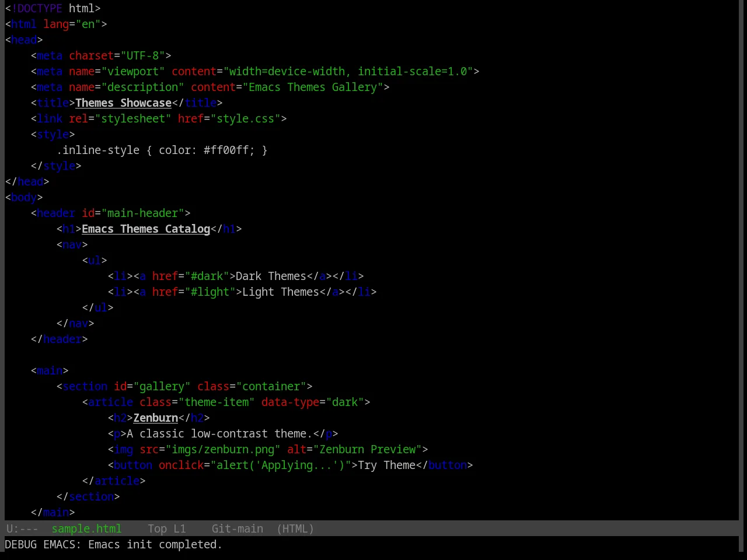Click the L1 line number in mode line
Image resolution: width=747 pixels, height=560 pixels.
[179, 528]
